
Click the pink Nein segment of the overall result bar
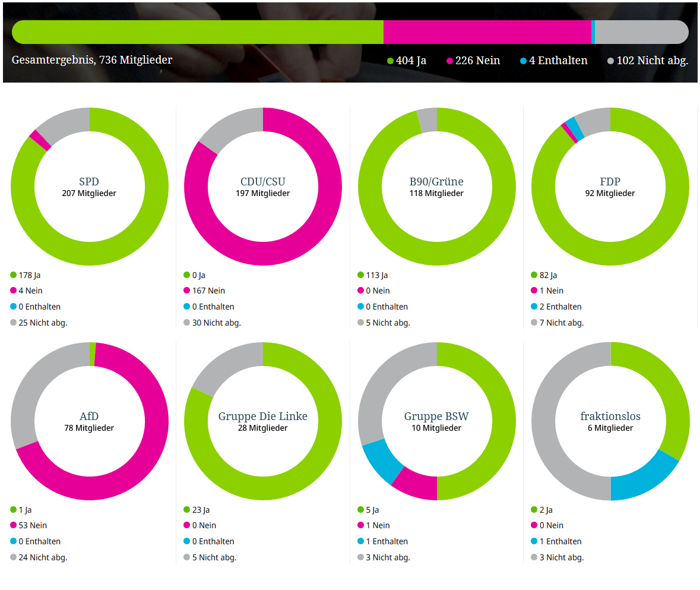tap(487, 32)
